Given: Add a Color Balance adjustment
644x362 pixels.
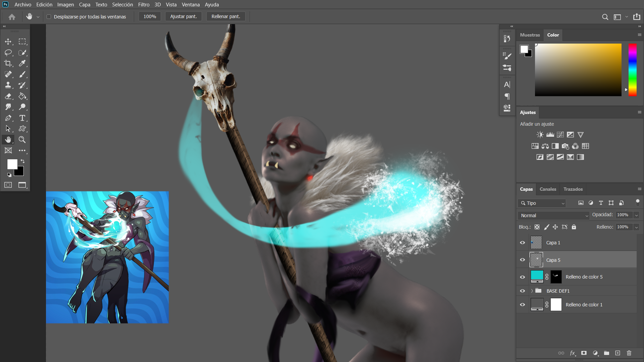Looking at the screenshot, I should click(x=545, y=146).
